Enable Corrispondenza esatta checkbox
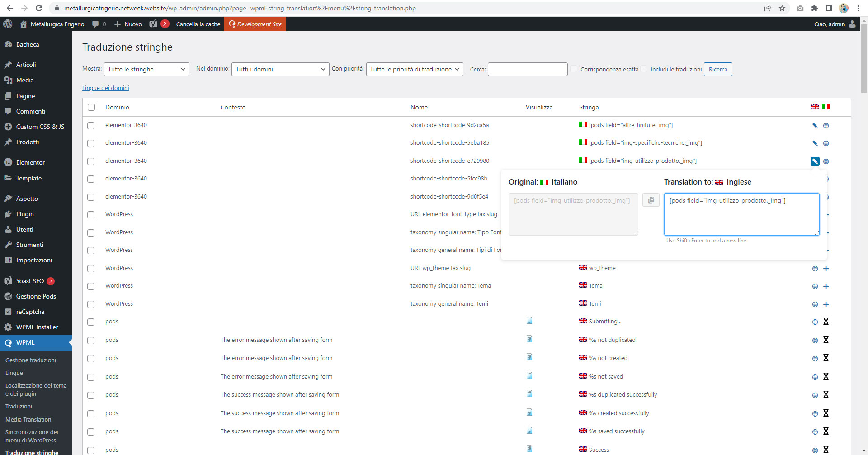The width and height of the screenshot is (868, 455). [x=574, y=69]
